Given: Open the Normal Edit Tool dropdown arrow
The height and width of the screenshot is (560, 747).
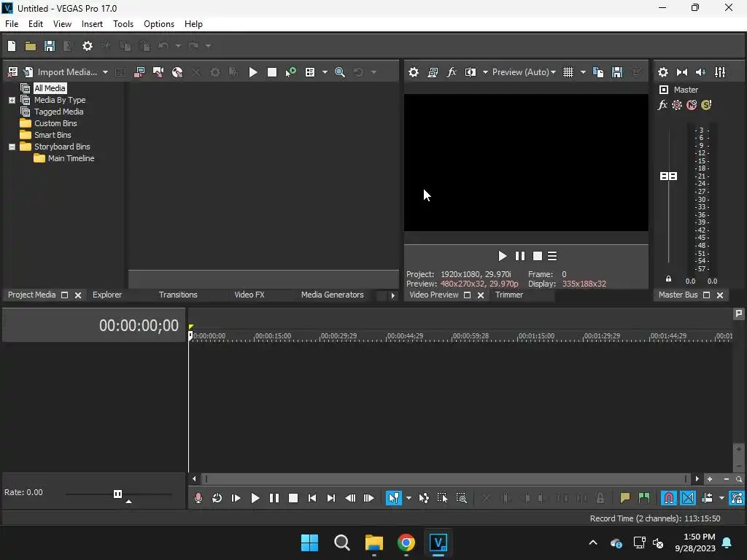Looking at the screenshot, I should [x=409, y=498].
